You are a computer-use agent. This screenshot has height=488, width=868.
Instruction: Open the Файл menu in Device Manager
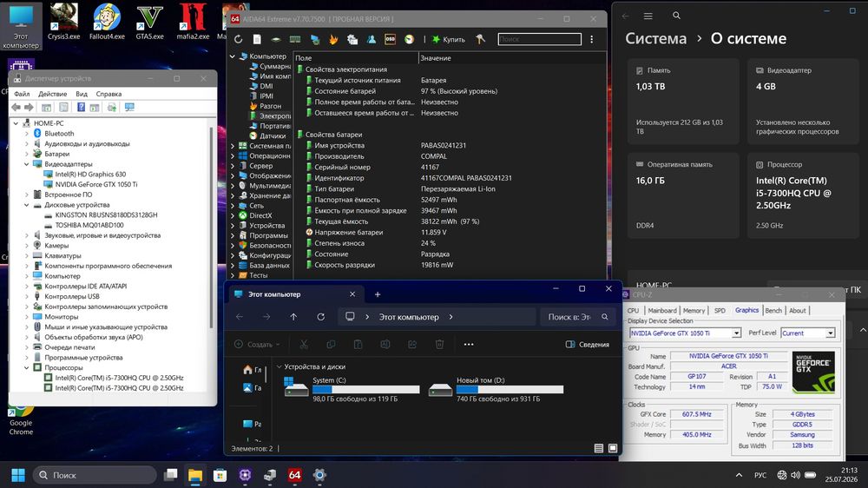click(x=22, y=94)
